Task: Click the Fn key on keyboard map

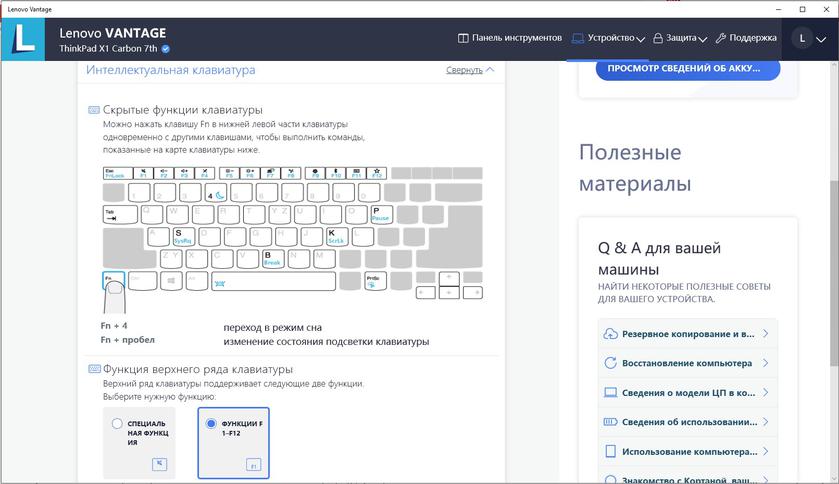Action: [113, 281]
